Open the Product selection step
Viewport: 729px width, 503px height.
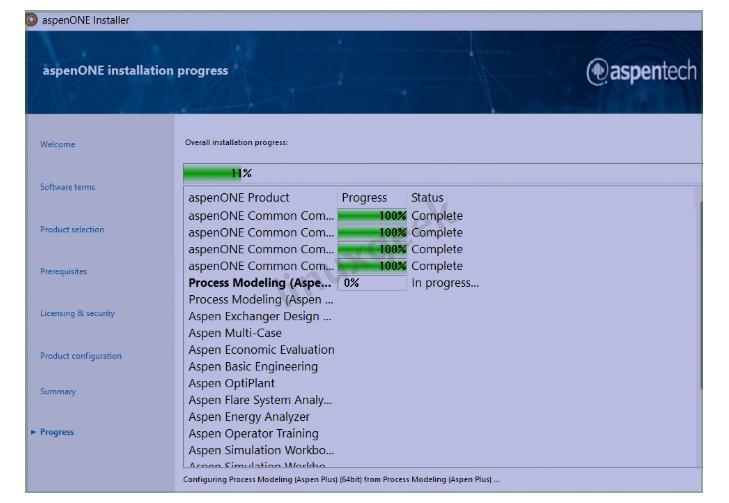coord(72,229)
